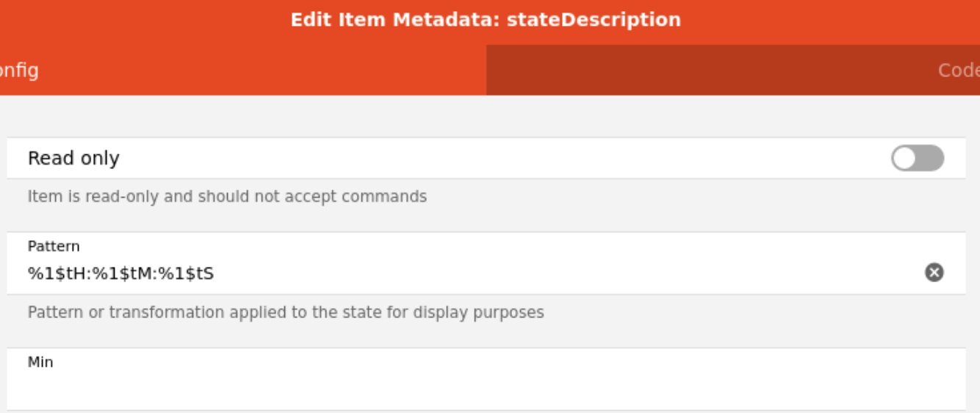The width and height of the screenshot is (980, 413).
Task: Click the "Min" field label
Action: click(x=40, y=362)
